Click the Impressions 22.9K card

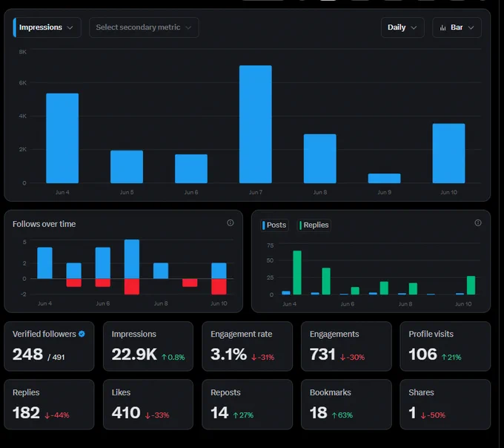(148, 346)
